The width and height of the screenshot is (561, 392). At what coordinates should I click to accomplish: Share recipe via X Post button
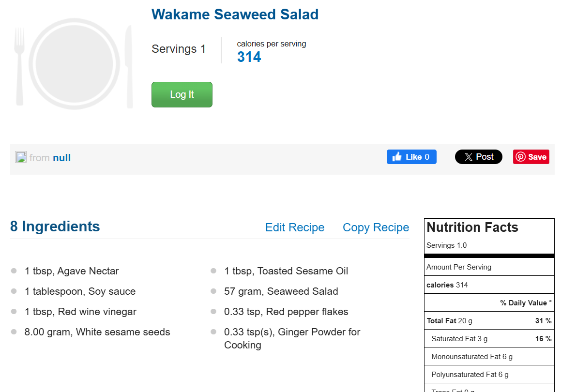[x=478, y=157]
